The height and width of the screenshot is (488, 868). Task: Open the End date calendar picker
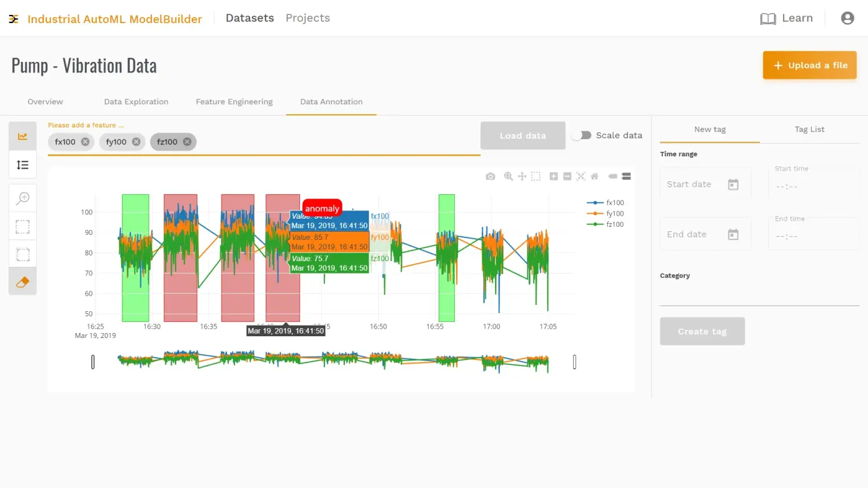click(x=733, y=234)
